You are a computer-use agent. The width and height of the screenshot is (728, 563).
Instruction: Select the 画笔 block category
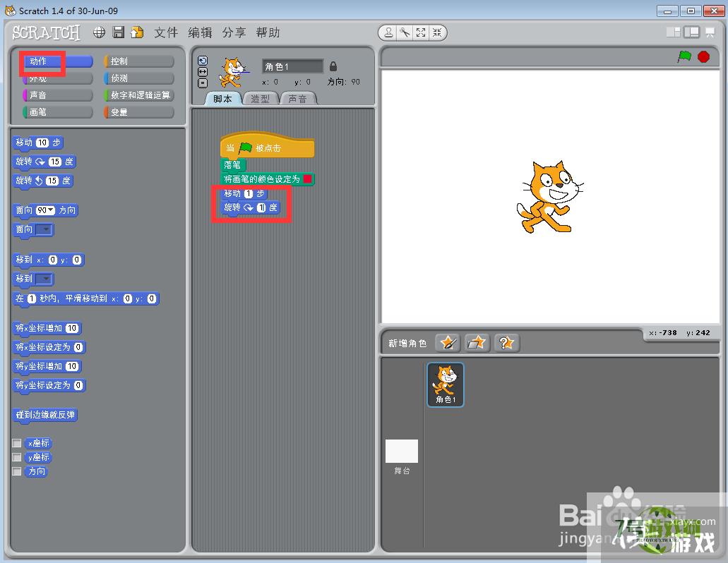click(x=58, y=112)
